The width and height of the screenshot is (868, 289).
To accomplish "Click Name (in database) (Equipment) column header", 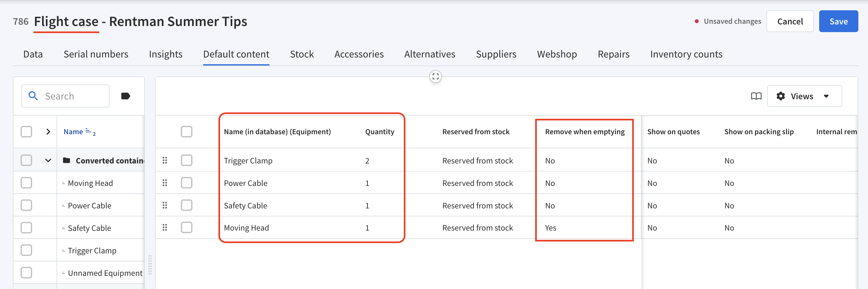I will pos(277,132).
